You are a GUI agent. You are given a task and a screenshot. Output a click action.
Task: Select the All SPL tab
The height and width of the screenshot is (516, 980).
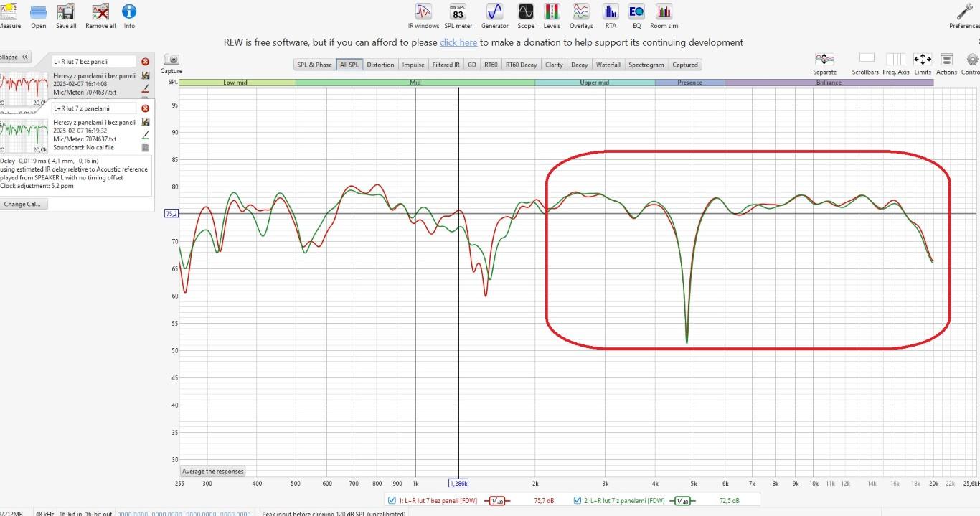pos(349,65)
